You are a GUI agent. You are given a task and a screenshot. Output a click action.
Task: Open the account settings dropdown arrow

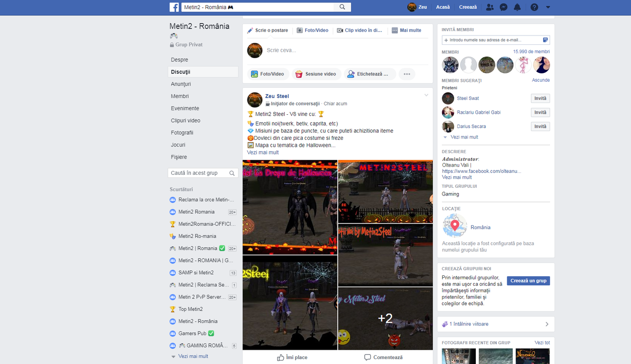(x=548, y=7)
